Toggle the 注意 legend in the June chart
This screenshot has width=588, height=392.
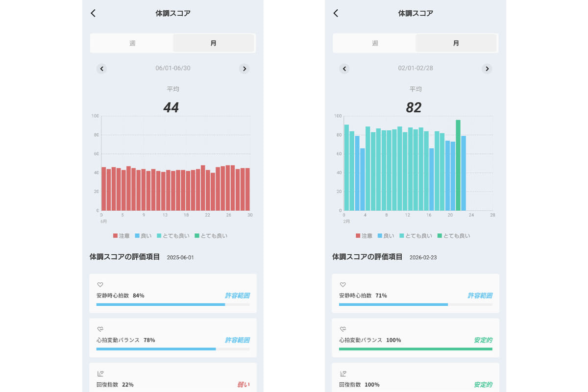tap(121, 236)
